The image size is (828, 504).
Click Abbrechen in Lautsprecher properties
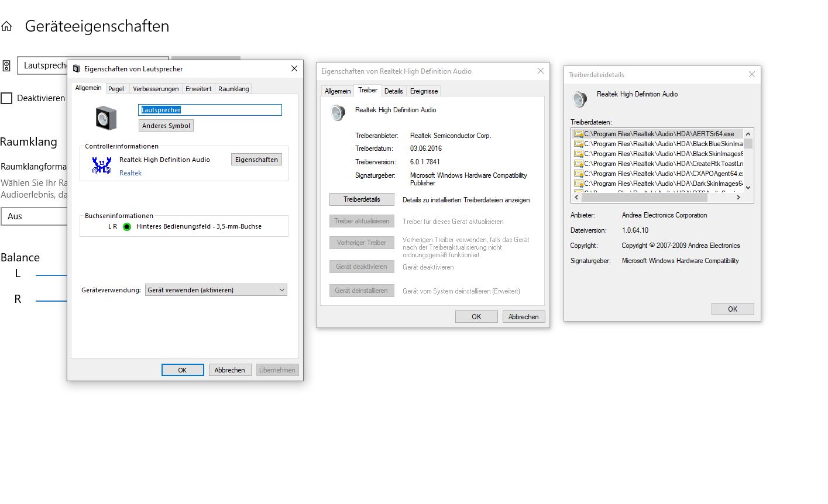(x=230, y=370)
